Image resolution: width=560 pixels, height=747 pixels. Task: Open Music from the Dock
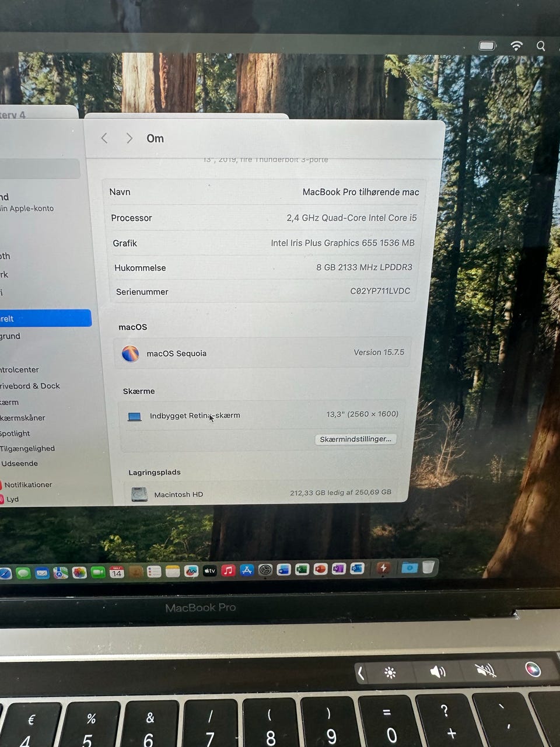pyautogui.click(x=228, y=570)
